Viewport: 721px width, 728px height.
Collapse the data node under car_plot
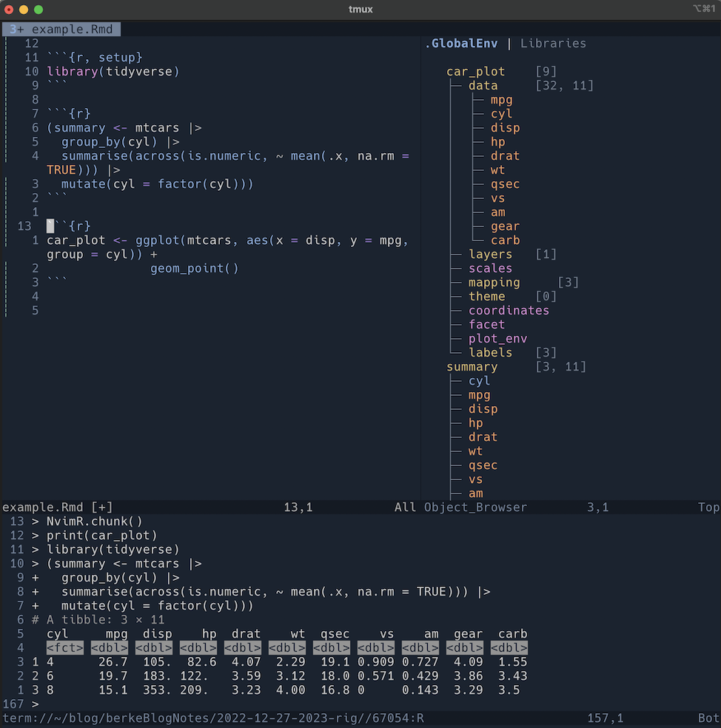coord(483,86)
